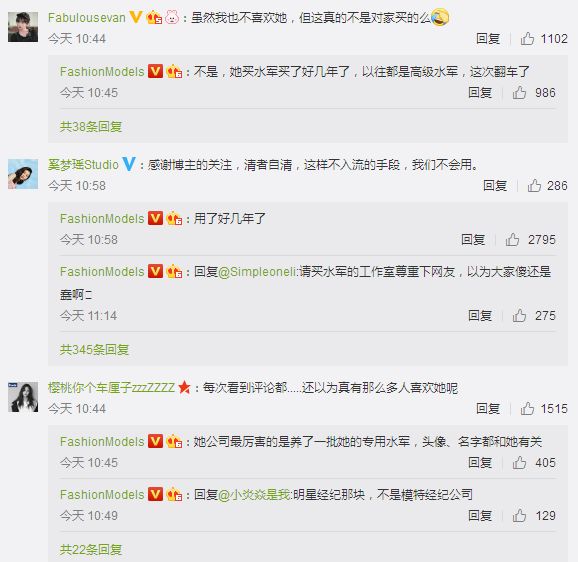This screenshot has width=578, height=562.
Task: Like the 樱桃你个车厘子 comment with 1515 likes
Action: [x=527, y=408]
